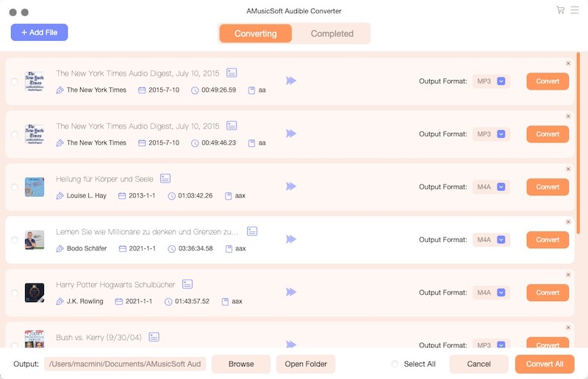Click double-arrow icon in Louise L. Hay row

(291, 187)
